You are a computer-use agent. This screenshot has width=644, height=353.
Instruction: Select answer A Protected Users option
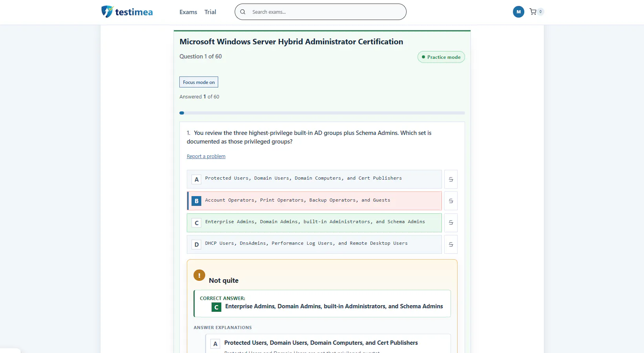coord(314,179)
